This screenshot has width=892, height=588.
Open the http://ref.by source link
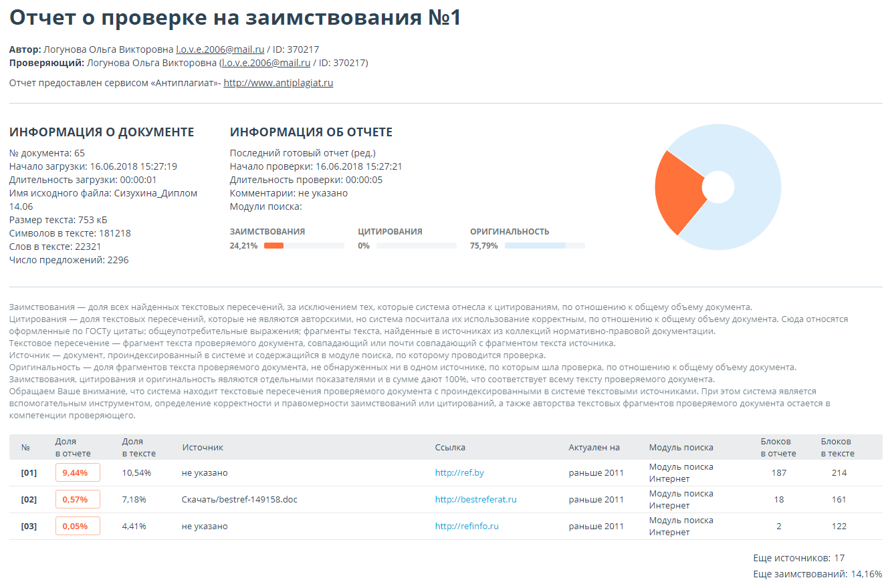click(459, 473)
